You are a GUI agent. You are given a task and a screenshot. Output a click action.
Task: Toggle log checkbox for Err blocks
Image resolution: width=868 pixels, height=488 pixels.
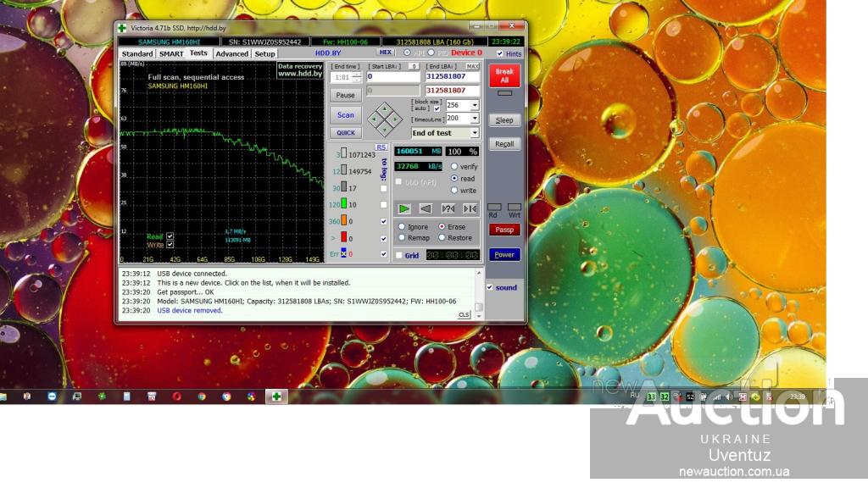click(x=384, y=254)
